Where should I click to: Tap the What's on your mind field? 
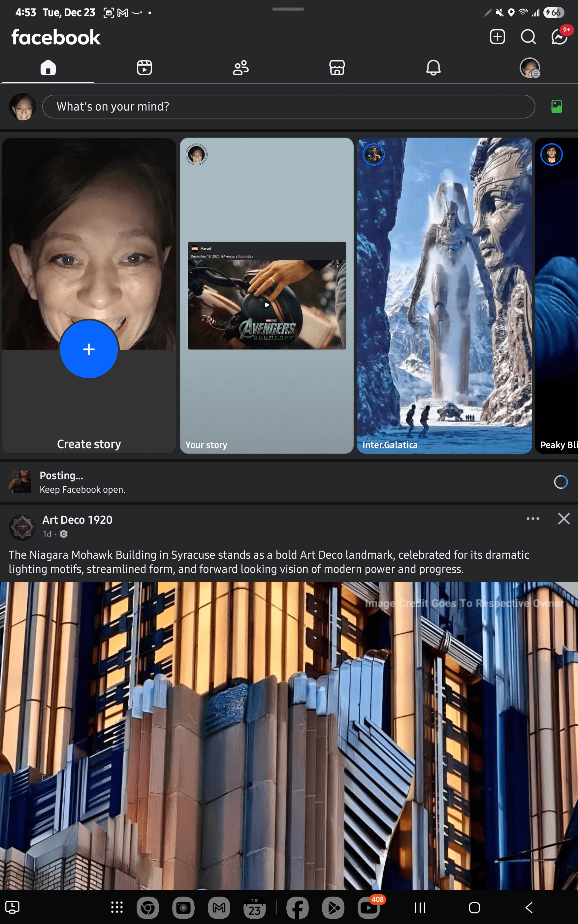(x=288, y=107)
